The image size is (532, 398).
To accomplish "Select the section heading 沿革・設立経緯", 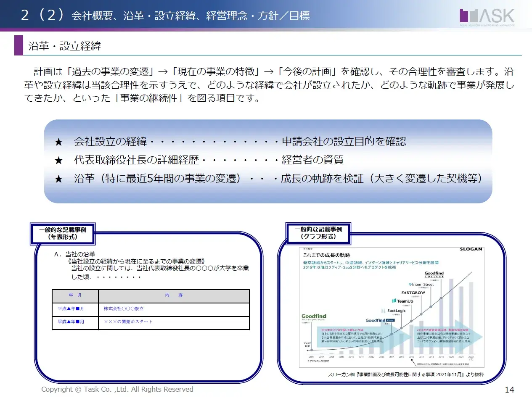I will [64, 46].
